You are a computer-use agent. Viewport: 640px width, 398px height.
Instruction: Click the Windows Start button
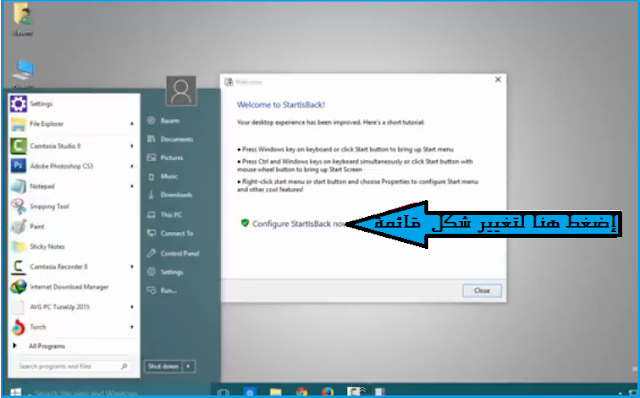(16, 393)
